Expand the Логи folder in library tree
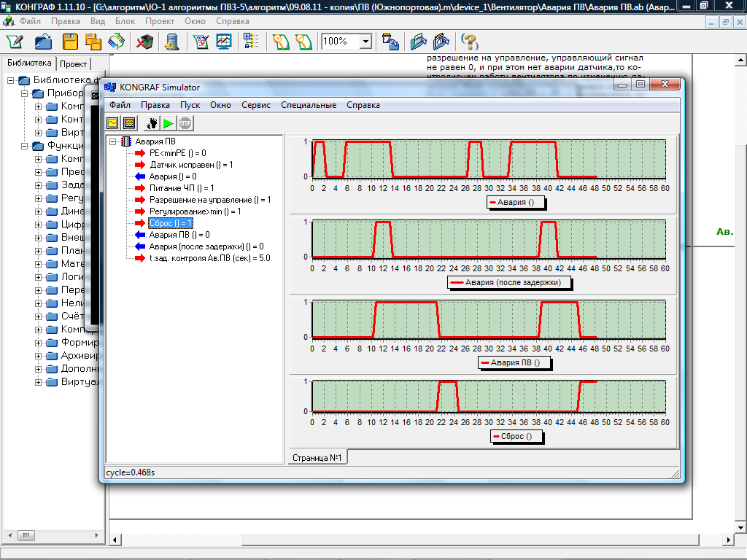 pyautogui.click(x=38, y=277)
